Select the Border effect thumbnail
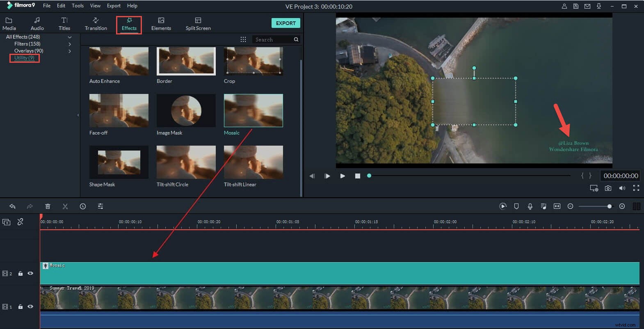Image resolution: width=644 pixels, height=329 pixels. [186, 61]
